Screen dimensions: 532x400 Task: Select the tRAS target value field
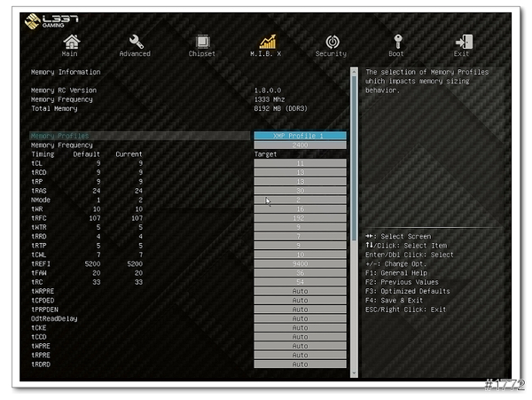(301, 191)
